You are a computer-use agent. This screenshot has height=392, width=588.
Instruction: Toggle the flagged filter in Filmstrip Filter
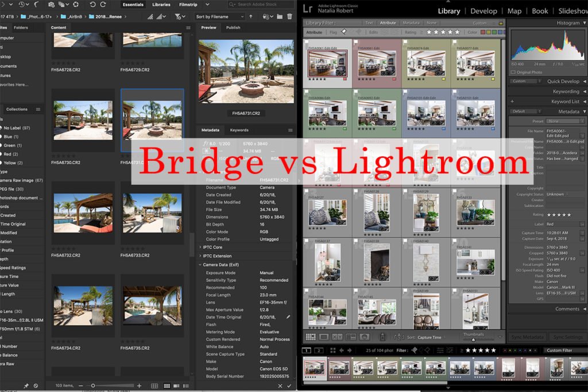pos(414,350)
